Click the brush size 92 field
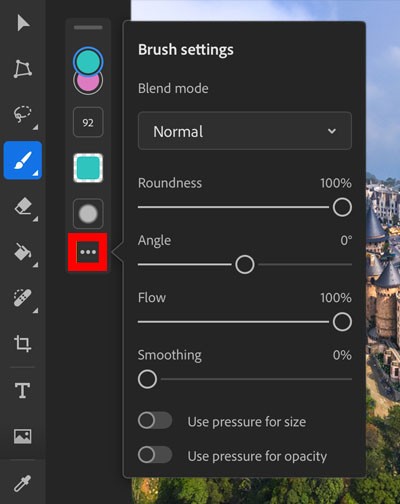The height and width of the screenshot is (504, 400). click(88, 122)
